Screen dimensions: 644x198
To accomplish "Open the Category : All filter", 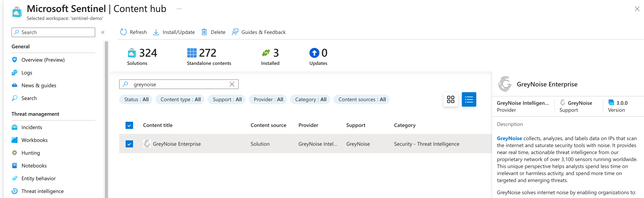I will (310, 99).
